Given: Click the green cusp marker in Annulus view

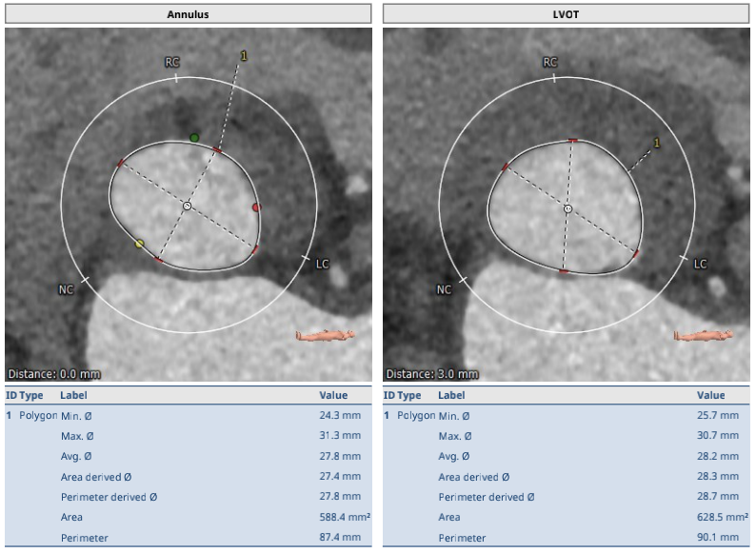Looking at the screenshot, I should tap(194, 138).
